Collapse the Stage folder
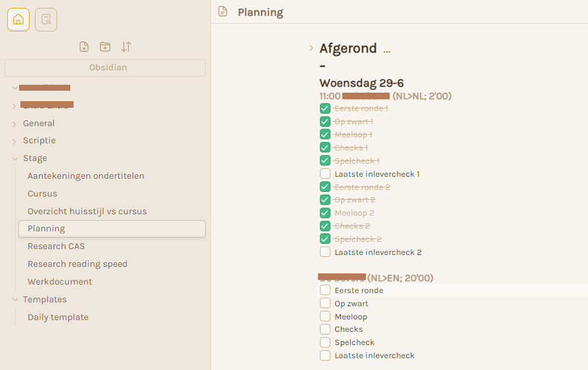The image size is (588, 370). 15,159
